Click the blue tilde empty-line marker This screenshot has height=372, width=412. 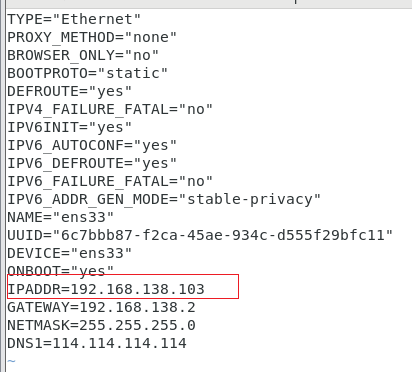pos(11,361)
